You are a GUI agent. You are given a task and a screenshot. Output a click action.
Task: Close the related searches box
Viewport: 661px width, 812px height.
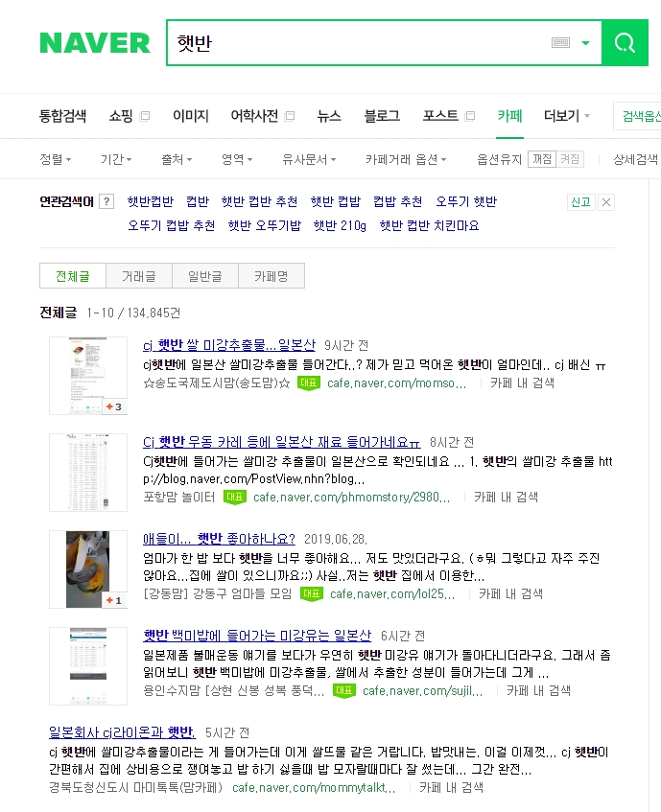[606, 202]
